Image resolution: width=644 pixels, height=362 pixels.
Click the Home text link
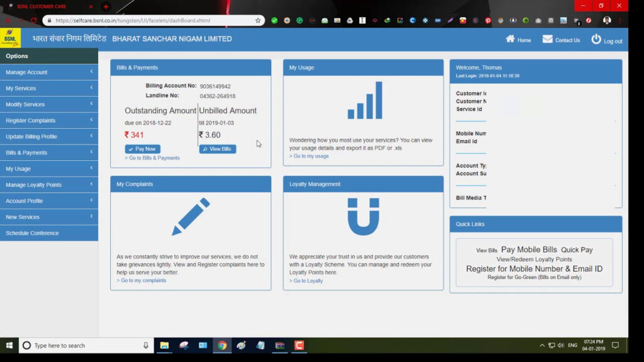[524, 40]
